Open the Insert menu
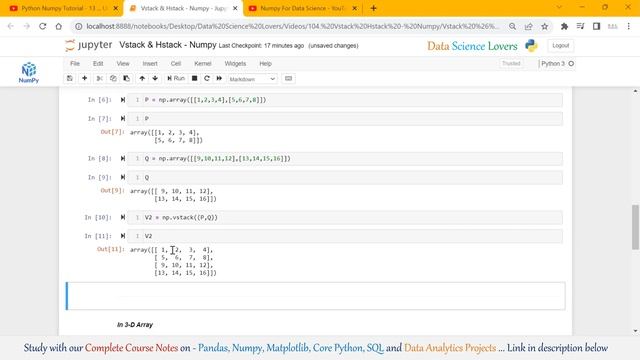Image resolution: width=640 pixels, height=360 pixels. point(150,64)
